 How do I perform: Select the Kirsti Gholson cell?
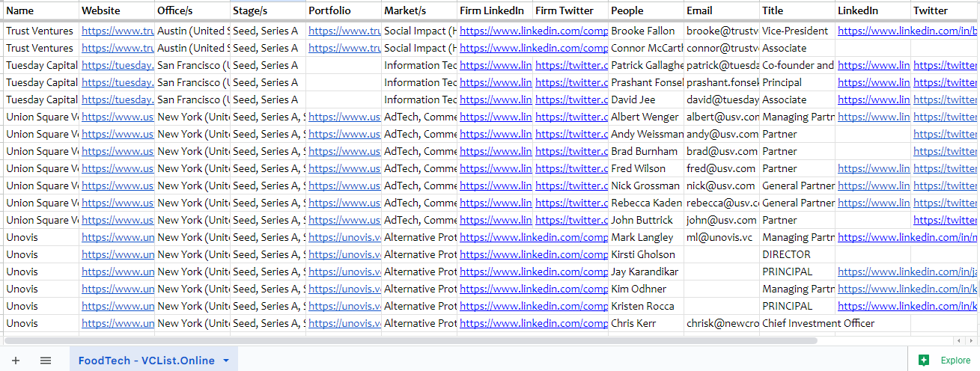[646, 254]
